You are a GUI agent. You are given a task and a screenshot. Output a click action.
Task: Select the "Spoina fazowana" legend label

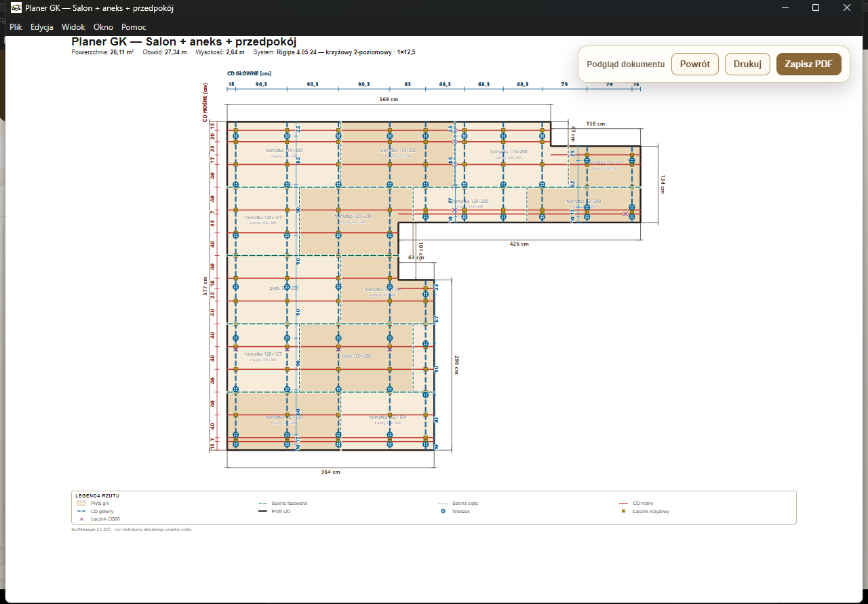[x=289, y=504]
